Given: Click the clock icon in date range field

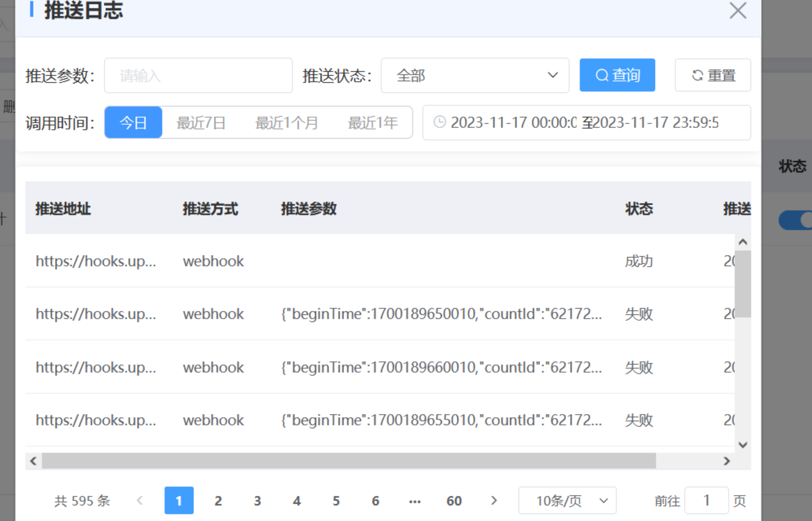Looking at the screenshot, I should point(439,122).
